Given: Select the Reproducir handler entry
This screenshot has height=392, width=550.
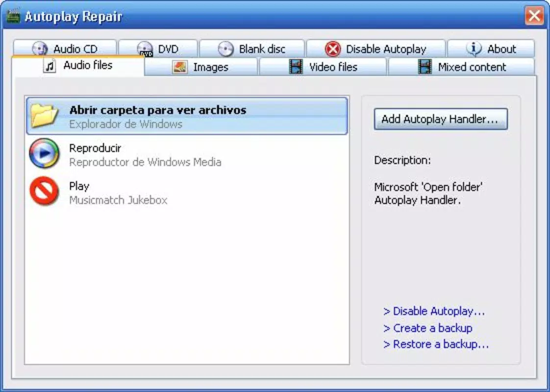Looking at the screenshot, I should pos(187,154).
